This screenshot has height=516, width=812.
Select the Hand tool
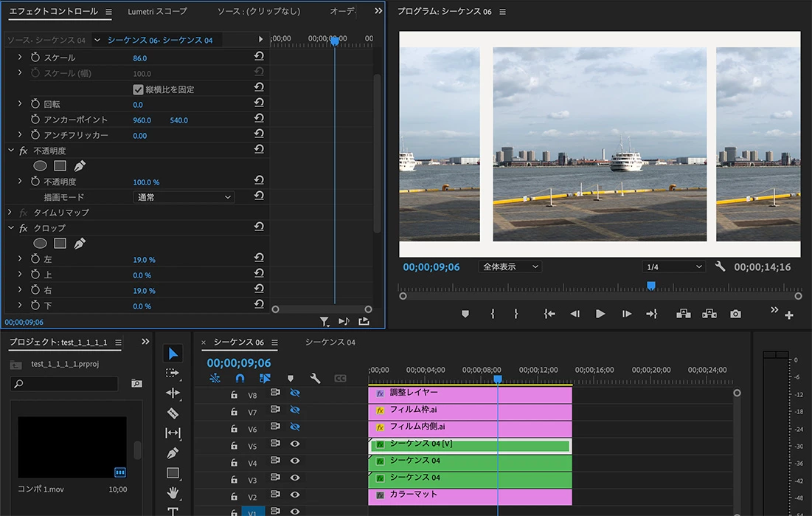coord(173,492)
